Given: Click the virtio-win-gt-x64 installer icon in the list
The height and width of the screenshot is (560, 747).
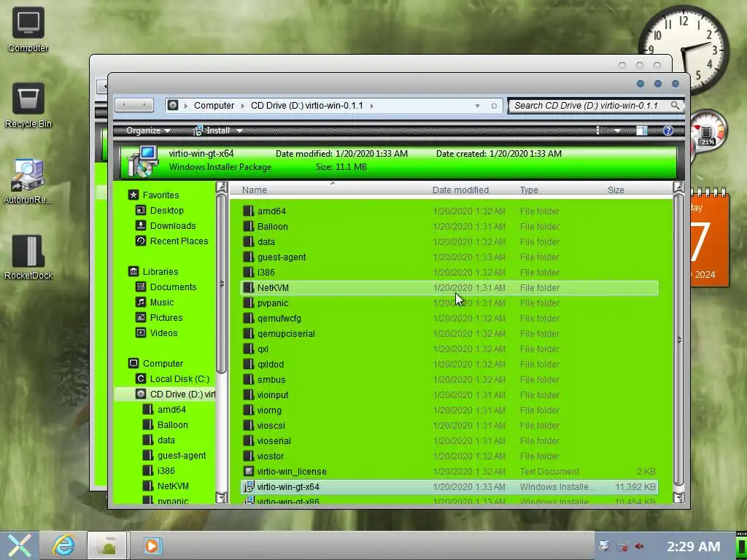Looking at the screenshot, I should coord(248,486).
